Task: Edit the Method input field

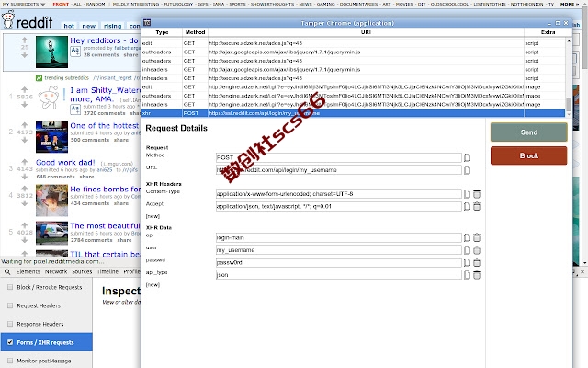Action: pyautogui.click(x=339, y=157)
